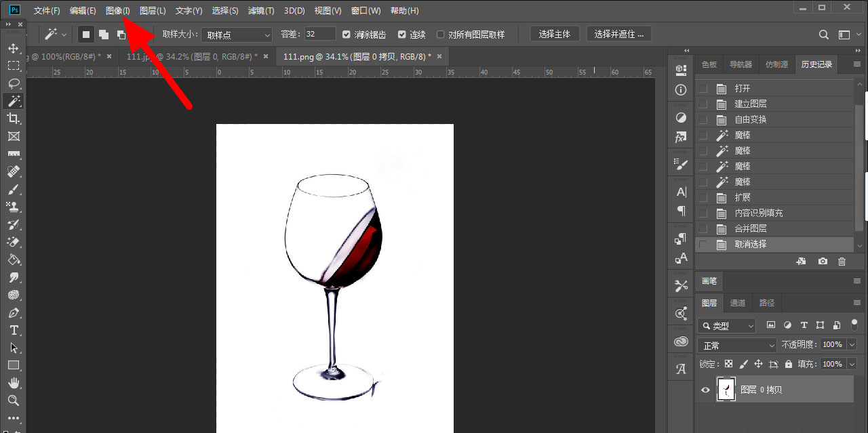Open the Layers panel menu
Screen dimensions: 868x433
click(x=857, y=302)
